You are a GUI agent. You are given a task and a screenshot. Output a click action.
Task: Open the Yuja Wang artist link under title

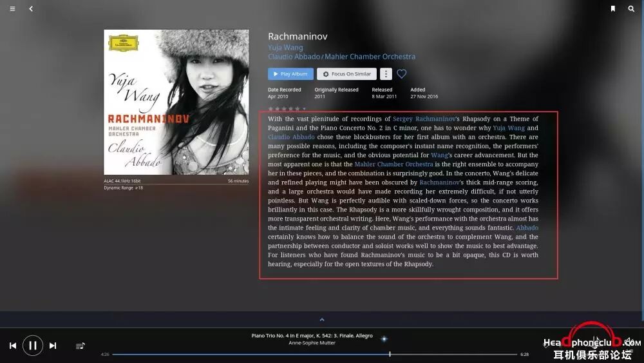pos(285,48)
